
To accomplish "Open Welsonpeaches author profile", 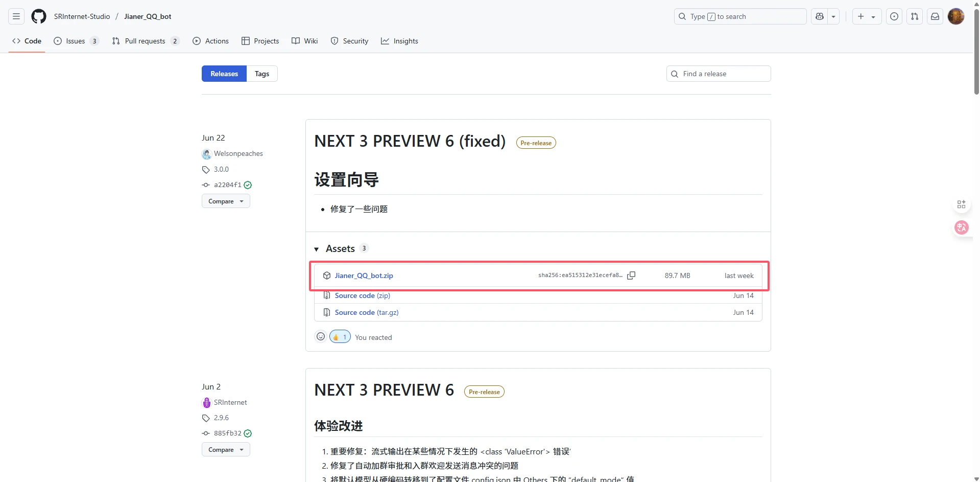I will point(238,153).
